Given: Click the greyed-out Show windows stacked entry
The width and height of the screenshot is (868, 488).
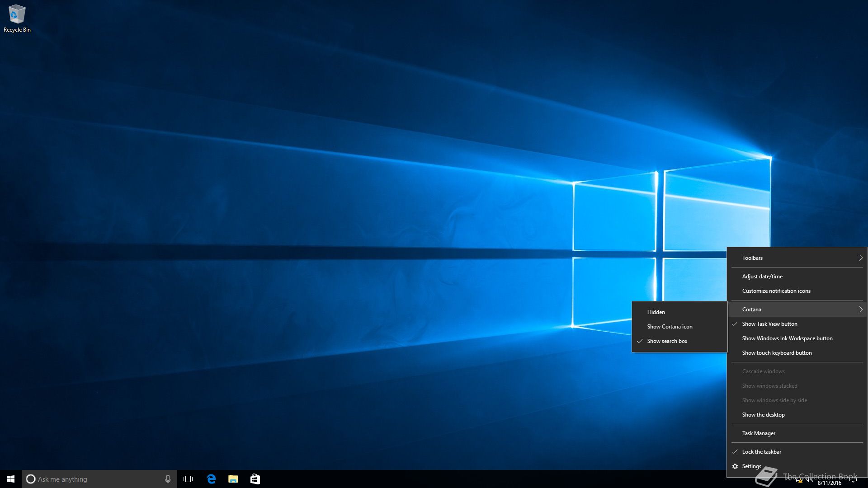Looking at the screenshot, I should point(797,386).
